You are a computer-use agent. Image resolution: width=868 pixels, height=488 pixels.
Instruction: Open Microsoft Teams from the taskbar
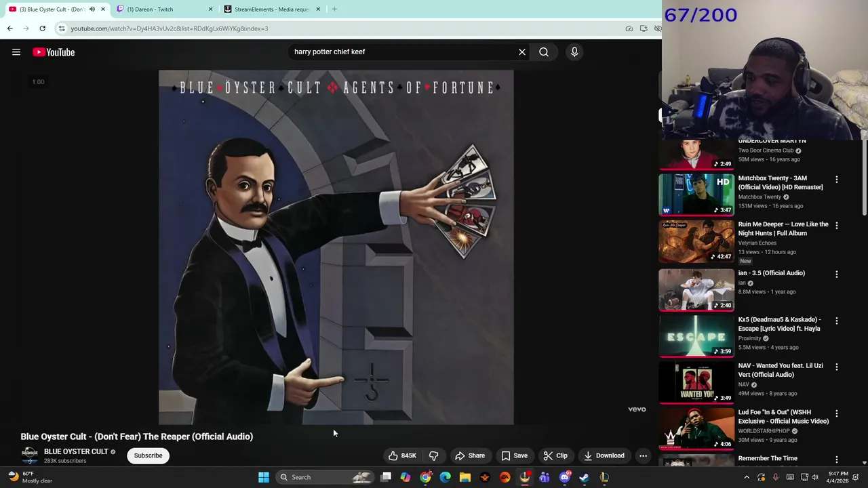(x=545, y=477)
